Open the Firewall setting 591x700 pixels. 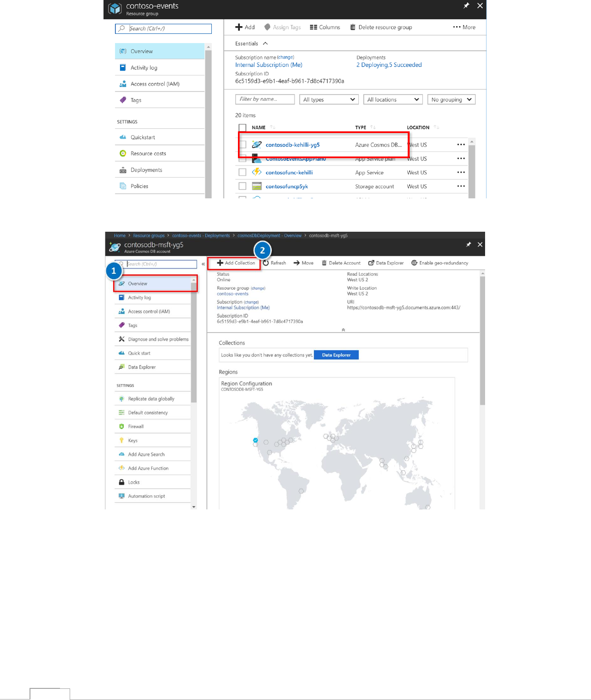coord(153,427)
